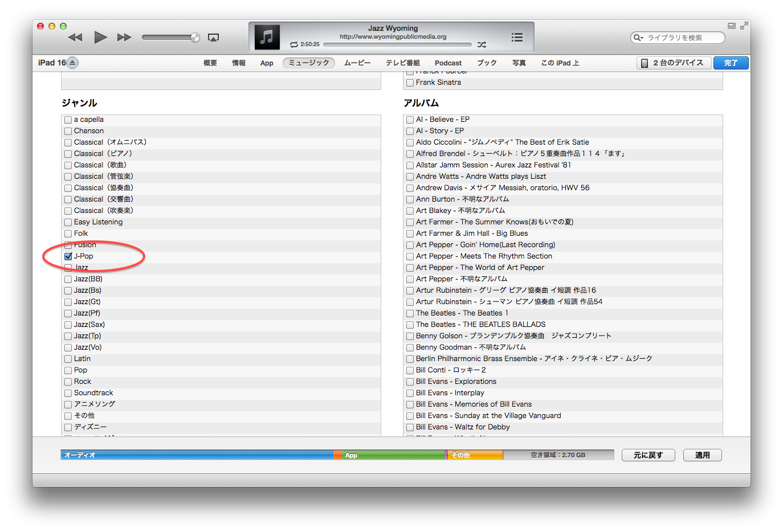Click the rewind previous track button
Viewport: 783px width, 532px height.
tap(75, 38)
